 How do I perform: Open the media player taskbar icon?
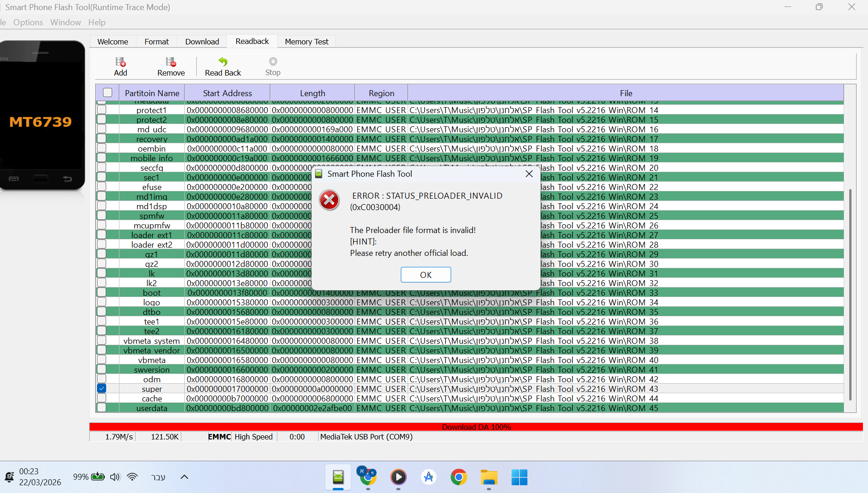click(x=398, y=477)
